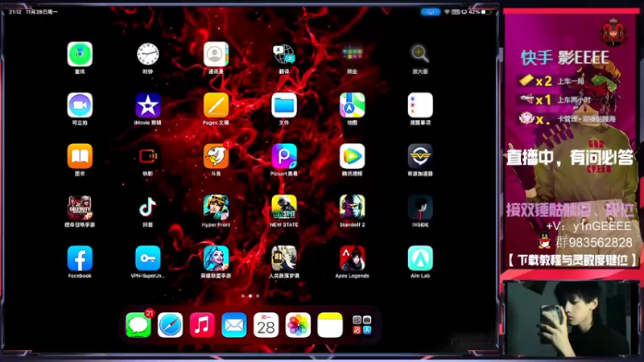Screen dimensions: 644x362
Task: Launch iMovie
Action: point(148,105)
